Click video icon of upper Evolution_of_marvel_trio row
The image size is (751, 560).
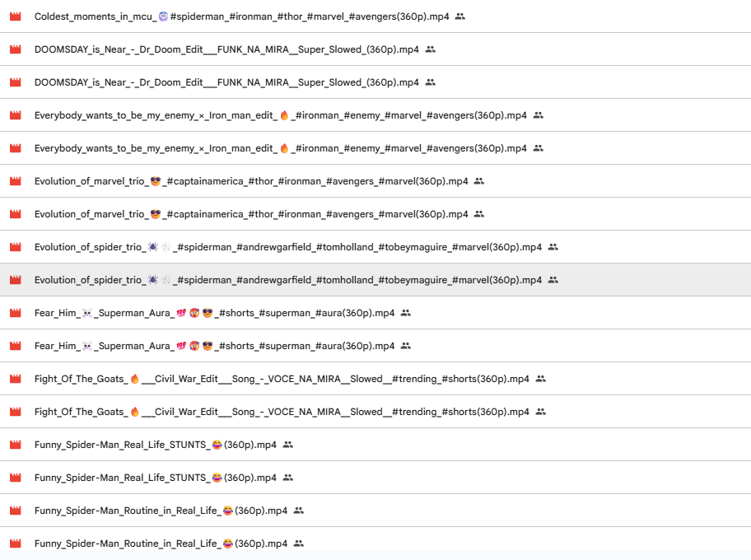coord(16,181)
